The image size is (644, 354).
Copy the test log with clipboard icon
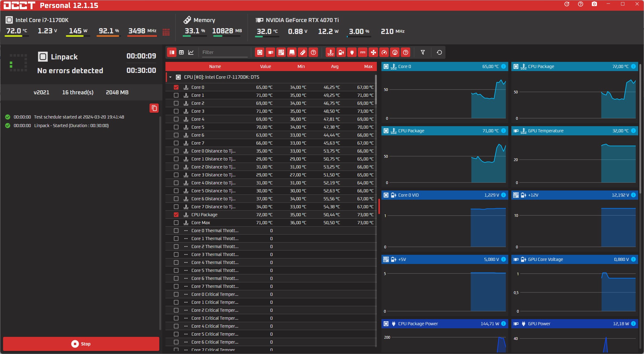coord(154,108)
